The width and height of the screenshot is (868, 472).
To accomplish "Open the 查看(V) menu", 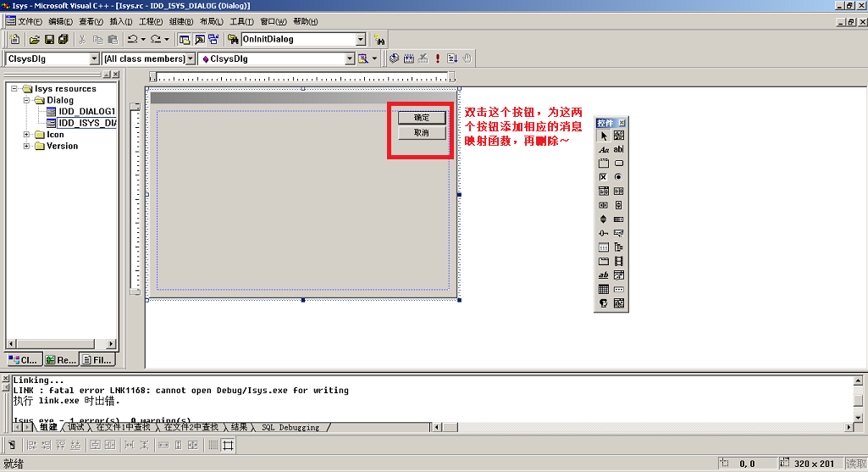I will (x=91, y=21).
